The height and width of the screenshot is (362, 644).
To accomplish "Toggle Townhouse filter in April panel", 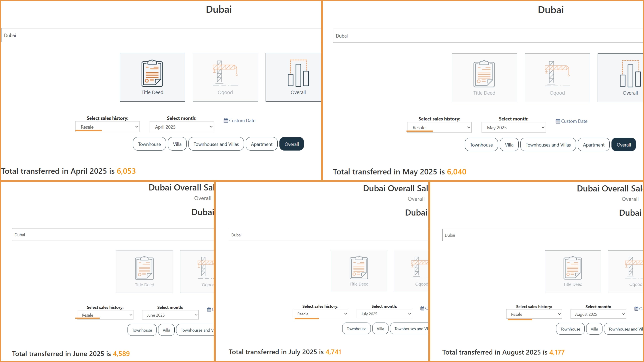I will (x=149, y=144).
